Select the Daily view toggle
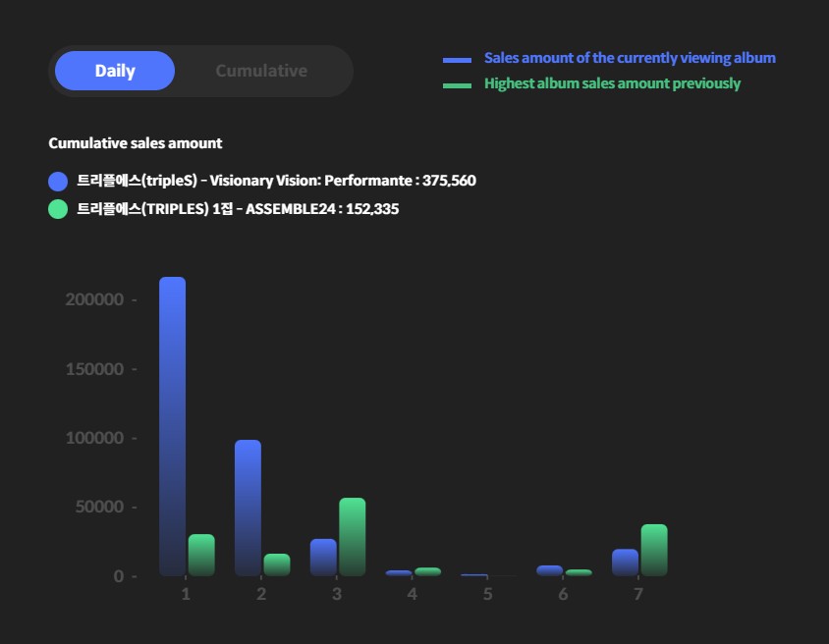 (115, 71)
